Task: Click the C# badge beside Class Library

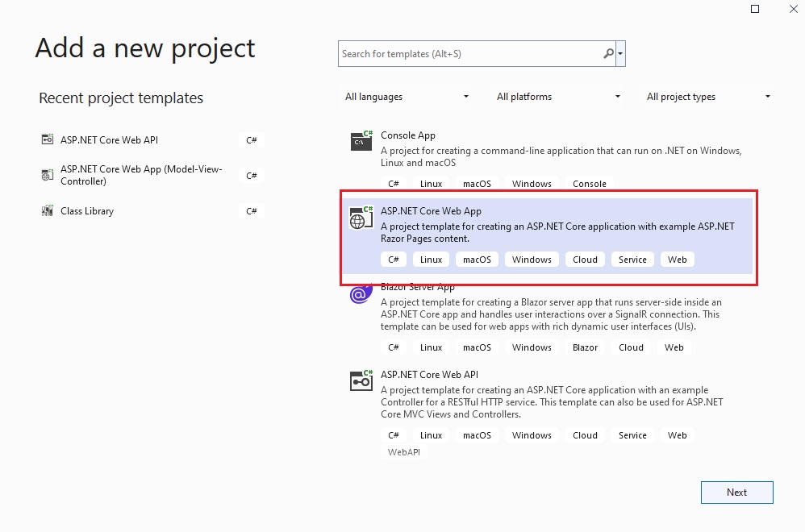Action: (252, 211)
